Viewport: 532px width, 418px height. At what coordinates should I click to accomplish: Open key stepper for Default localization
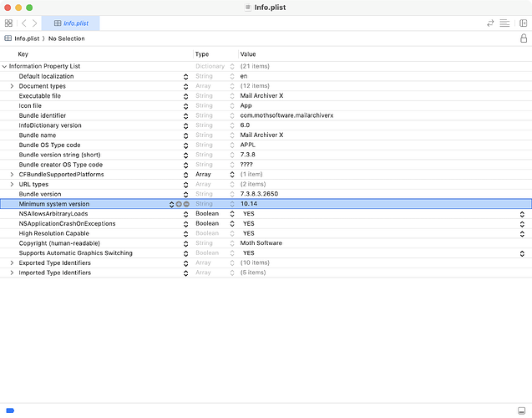(185, 76)
